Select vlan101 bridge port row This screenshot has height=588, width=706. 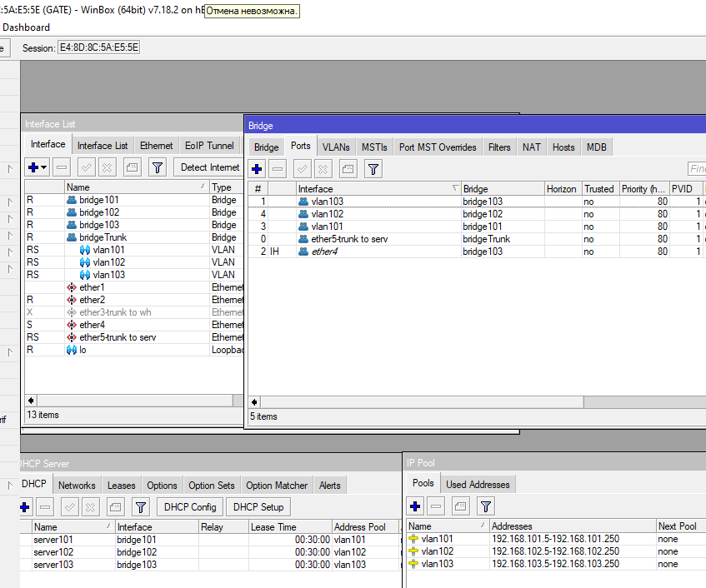(x=477, y=227)
